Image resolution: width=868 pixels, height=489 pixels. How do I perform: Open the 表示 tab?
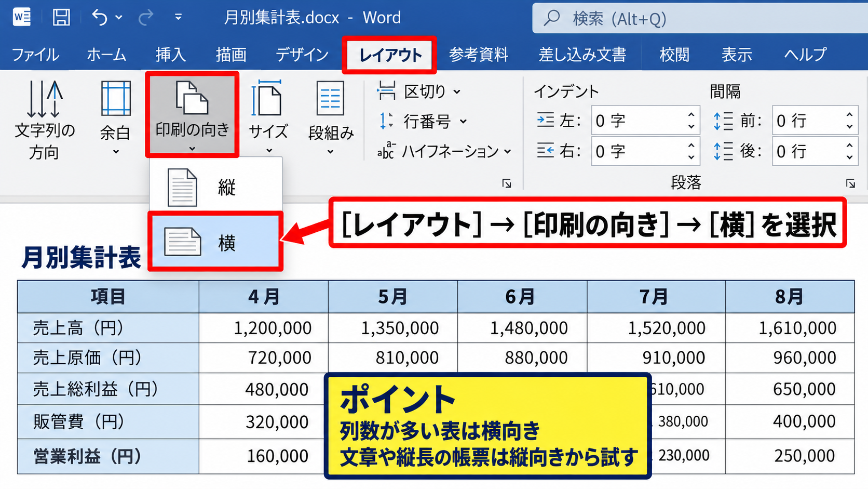tap(737, 55)
